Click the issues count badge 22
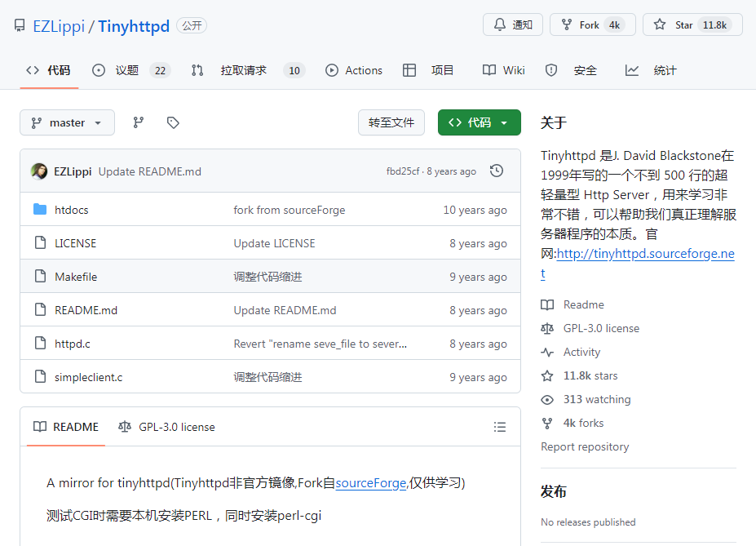The image size is (756, 546). point(160,71)
